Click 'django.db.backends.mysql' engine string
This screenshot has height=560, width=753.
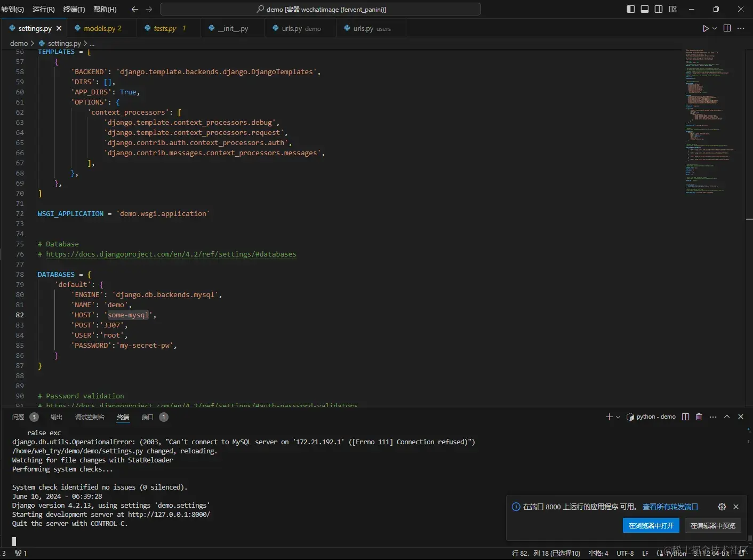[x=165, y=295]
